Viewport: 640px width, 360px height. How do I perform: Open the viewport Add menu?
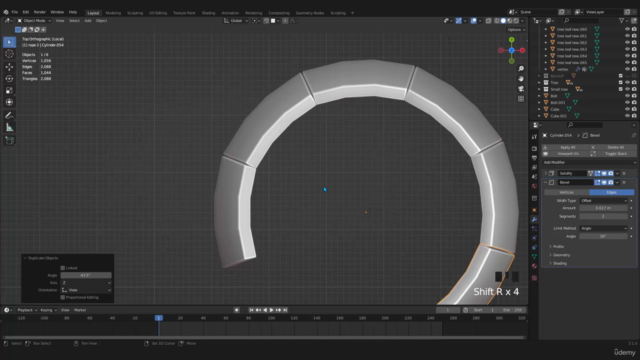[x=88, y=21]
